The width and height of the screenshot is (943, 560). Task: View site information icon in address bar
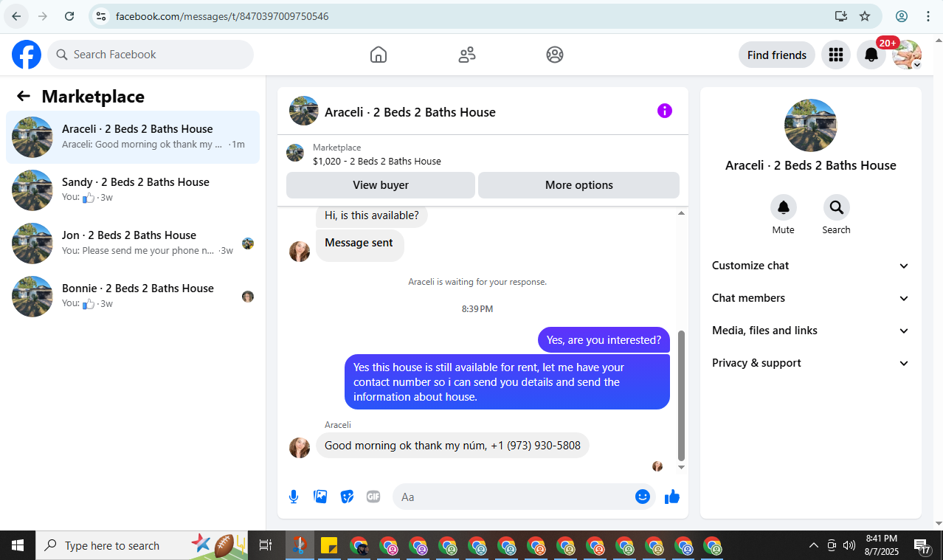(102, 16)
